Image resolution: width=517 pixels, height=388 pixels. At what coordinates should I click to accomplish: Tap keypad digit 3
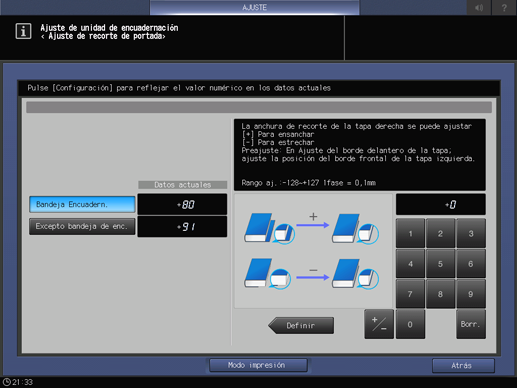(x=471, y=233)
